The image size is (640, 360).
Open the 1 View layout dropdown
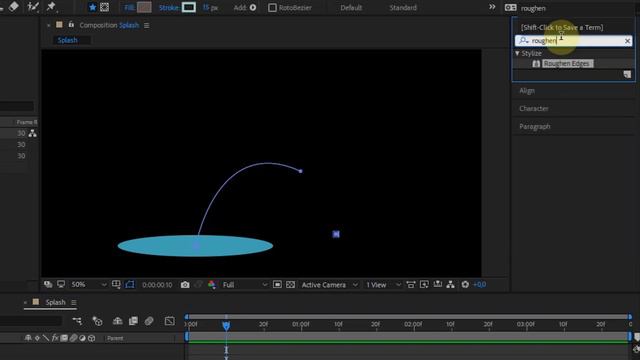click(x=384, y=285)
